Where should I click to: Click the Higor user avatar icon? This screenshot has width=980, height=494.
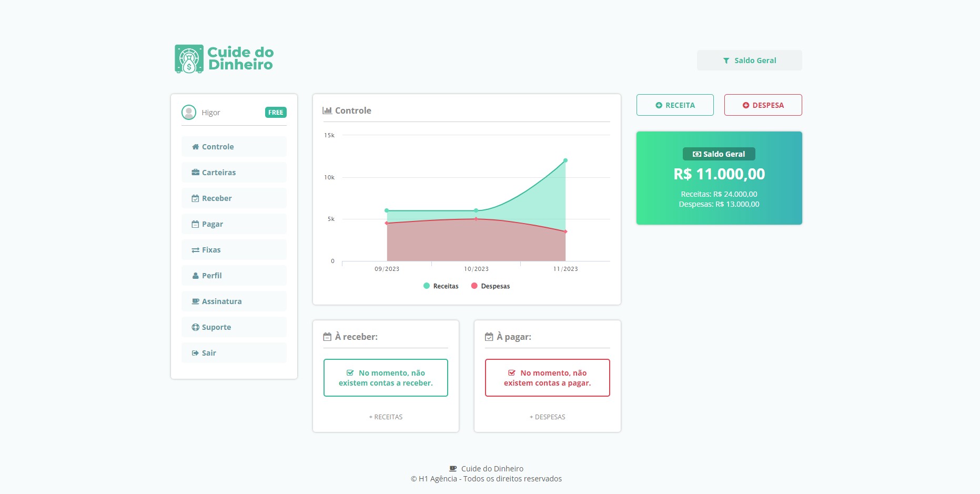(x=188, y=112)
